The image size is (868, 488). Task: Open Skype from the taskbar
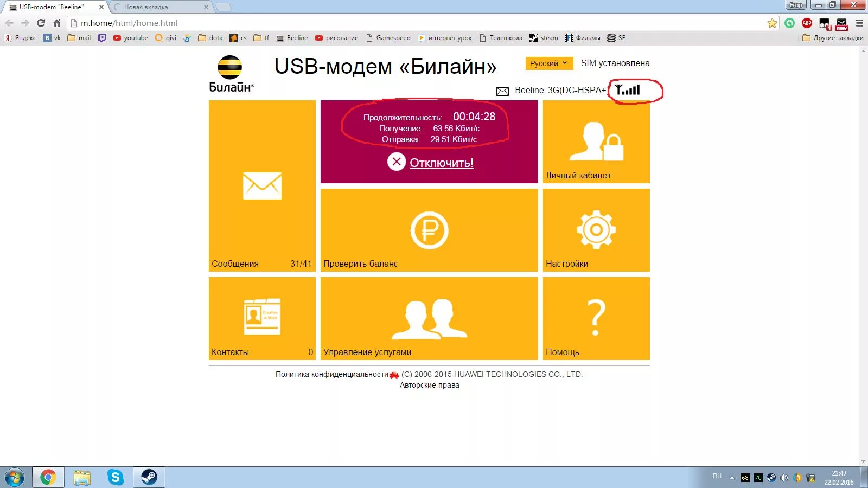[116, 478]
